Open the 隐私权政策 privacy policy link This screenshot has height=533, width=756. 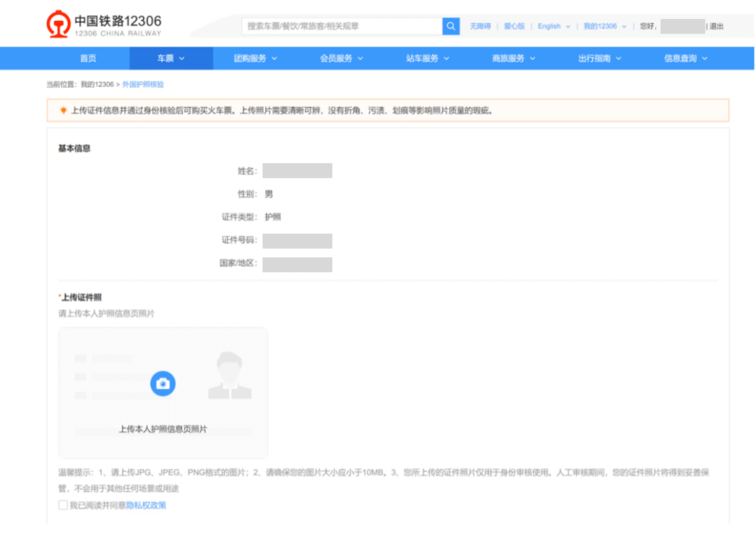coord(146,505)
